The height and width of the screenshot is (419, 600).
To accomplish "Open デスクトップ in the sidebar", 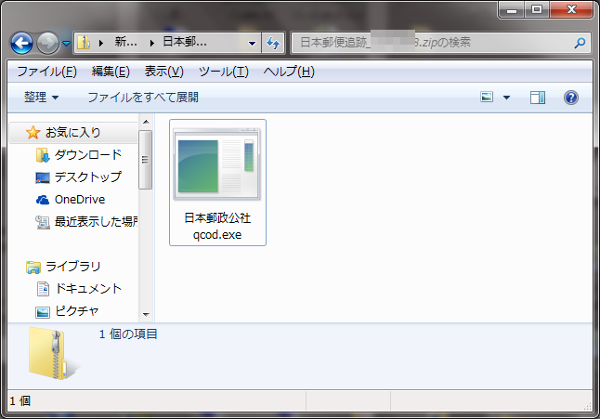I will click(x=88, y=177).
